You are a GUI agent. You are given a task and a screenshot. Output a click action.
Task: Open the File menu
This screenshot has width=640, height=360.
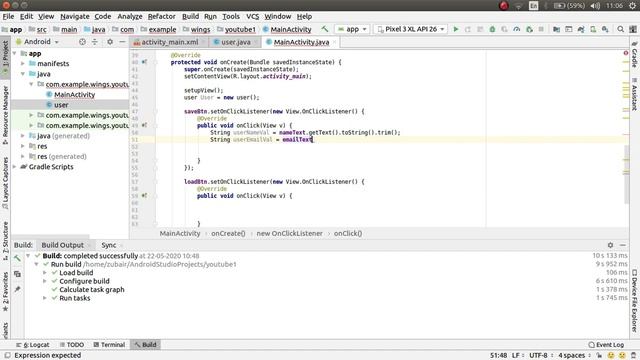8,16
